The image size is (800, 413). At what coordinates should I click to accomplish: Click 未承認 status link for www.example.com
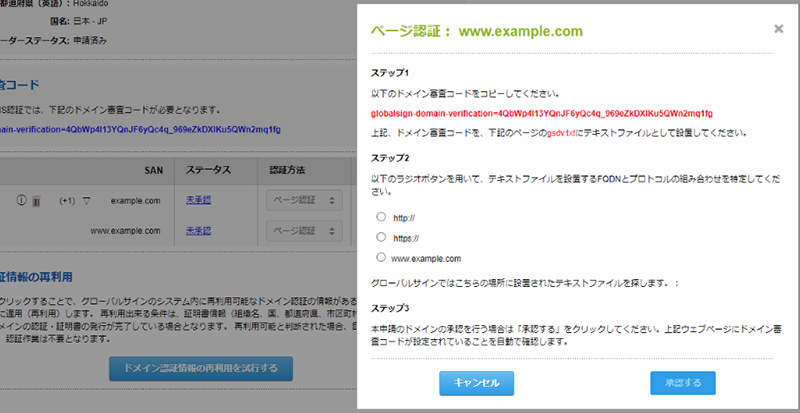coord(198,230)
